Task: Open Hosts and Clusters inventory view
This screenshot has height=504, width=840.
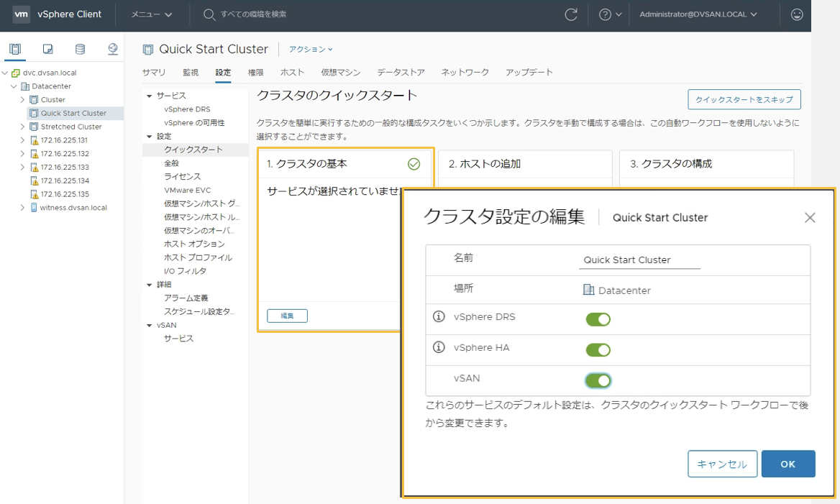Action: coord(15,50)
